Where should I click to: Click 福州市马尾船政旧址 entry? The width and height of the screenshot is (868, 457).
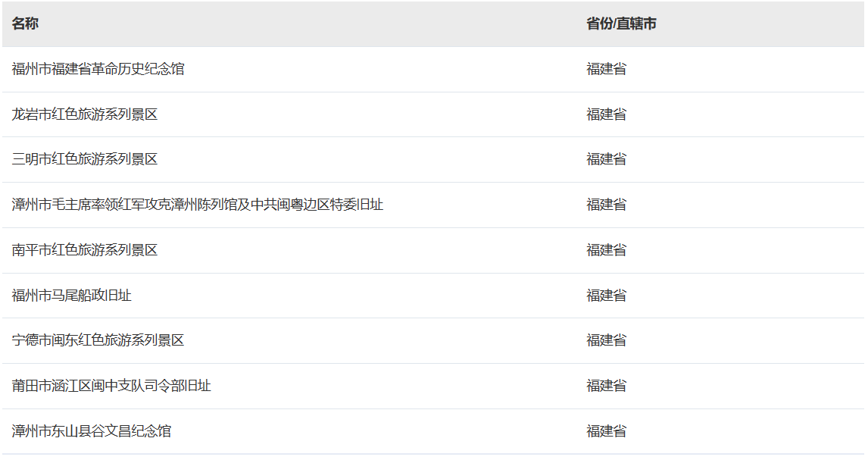click(x=72, y=296)
